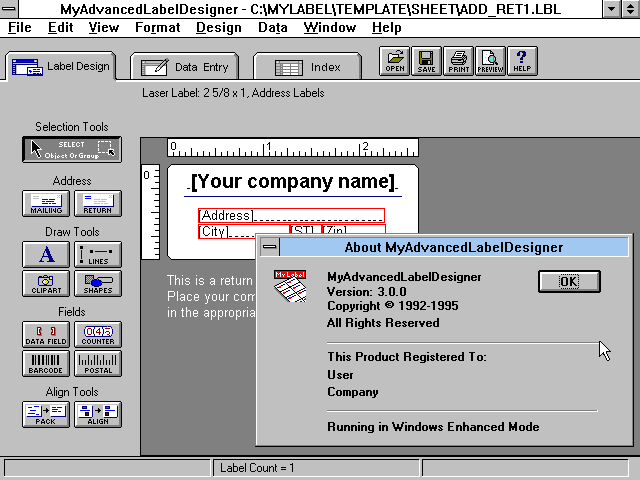Click the 'Label Count = 1' status text
The height and width of the screenshot is (480, 640).
(x=257, y=468)
